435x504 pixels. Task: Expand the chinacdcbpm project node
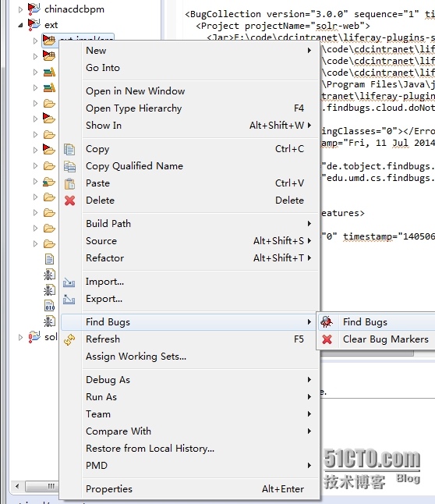[x=20, y=9]
